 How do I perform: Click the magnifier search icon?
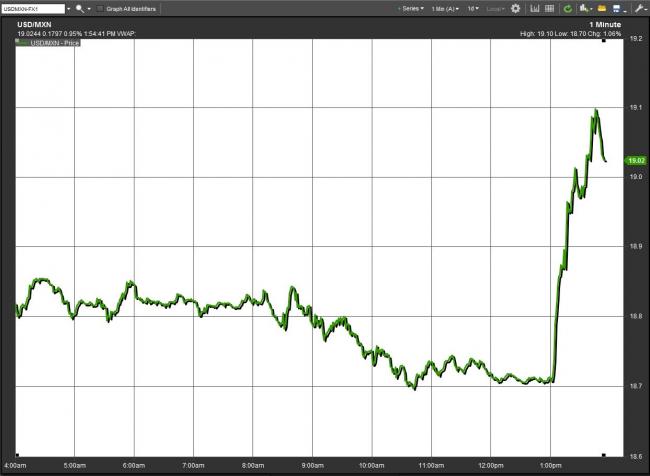pyautogui.click(x=78, y=8)
